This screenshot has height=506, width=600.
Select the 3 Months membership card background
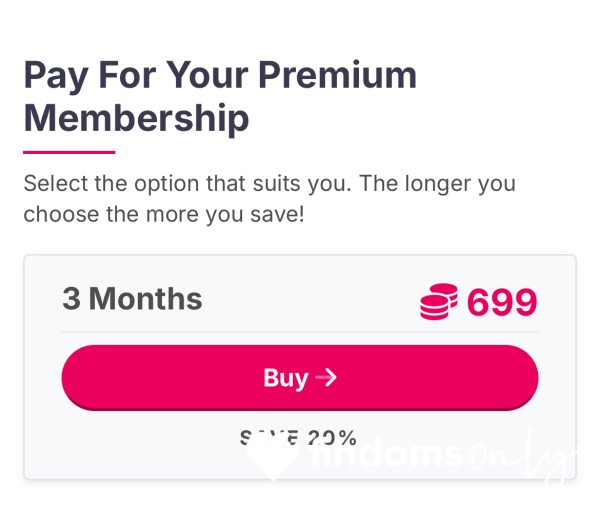[x=300, y=367]
